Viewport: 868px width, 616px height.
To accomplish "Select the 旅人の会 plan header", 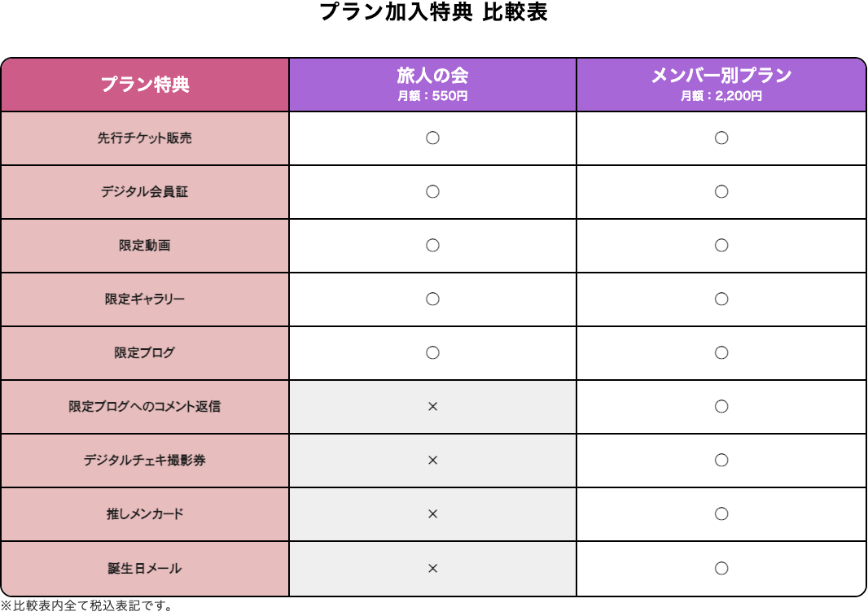I will [432, 76].
